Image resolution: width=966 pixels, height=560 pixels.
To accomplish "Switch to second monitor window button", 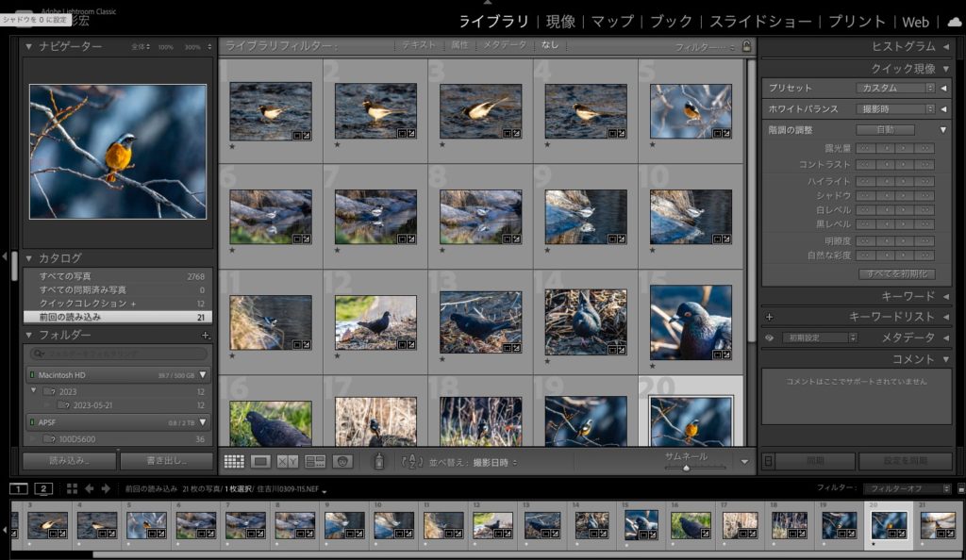I will [x=43, y=488].
